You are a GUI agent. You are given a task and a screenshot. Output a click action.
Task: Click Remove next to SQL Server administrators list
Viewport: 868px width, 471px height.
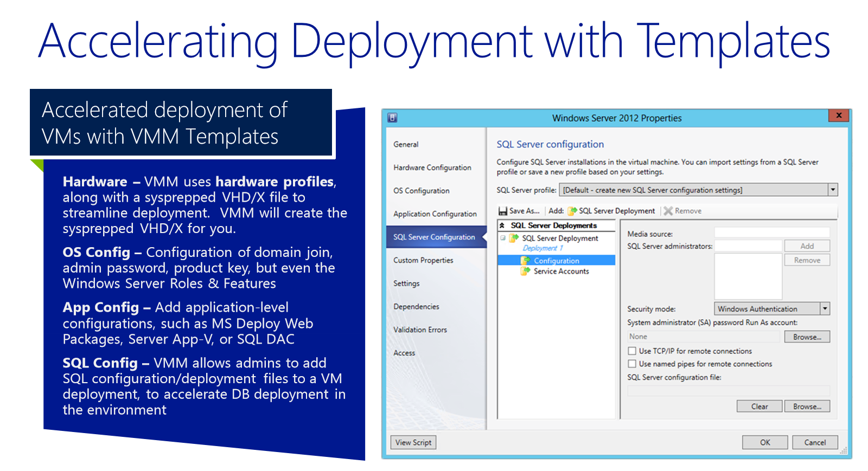coord(807,260)
